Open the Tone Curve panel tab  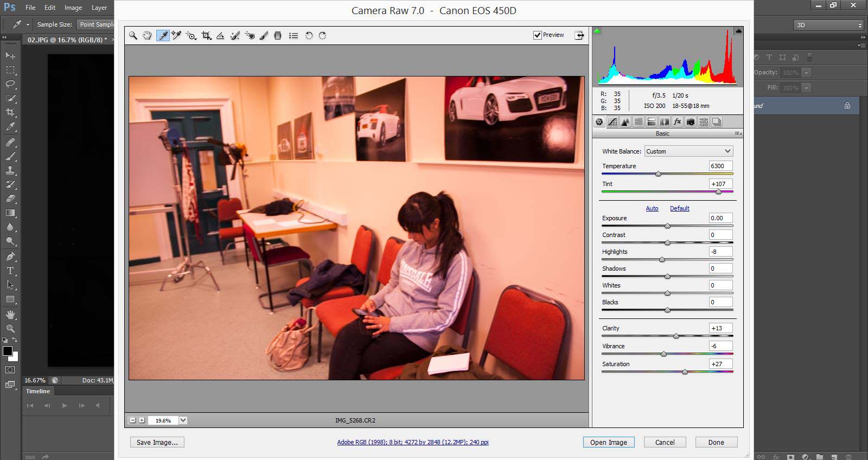[612, 122]
